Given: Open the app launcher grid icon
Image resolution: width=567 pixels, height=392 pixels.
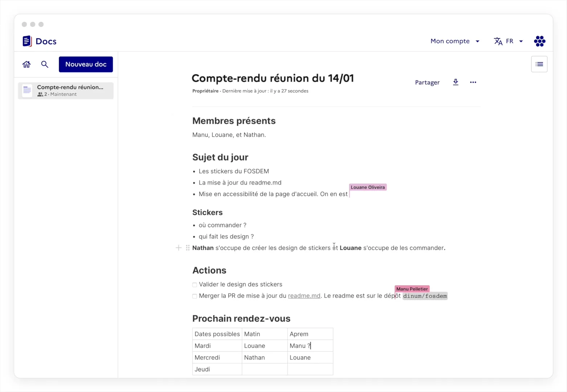Looking at the screenshot, I should coord(539,41).
